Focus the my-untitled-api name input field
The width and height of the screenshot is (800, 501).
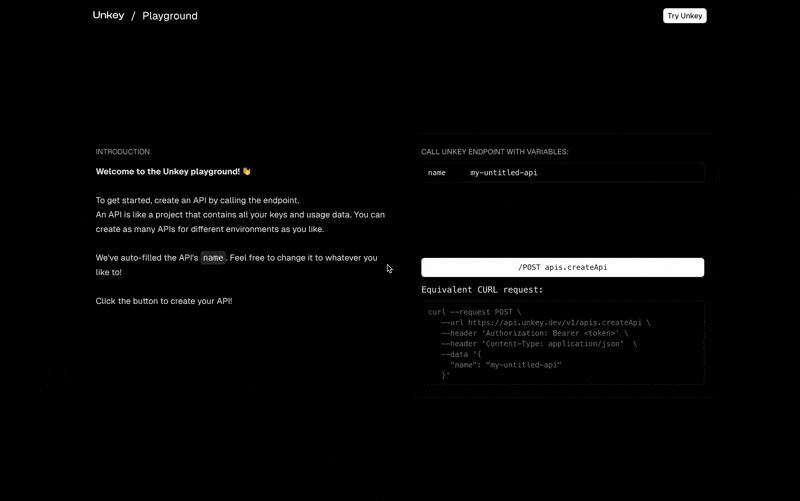(x=580, y=173)
